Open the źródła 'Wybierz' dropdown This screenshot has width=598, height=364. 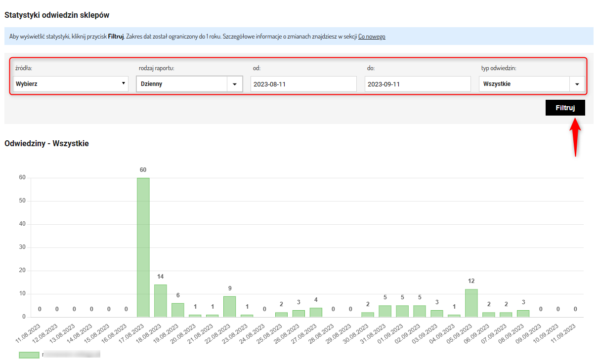71,84
